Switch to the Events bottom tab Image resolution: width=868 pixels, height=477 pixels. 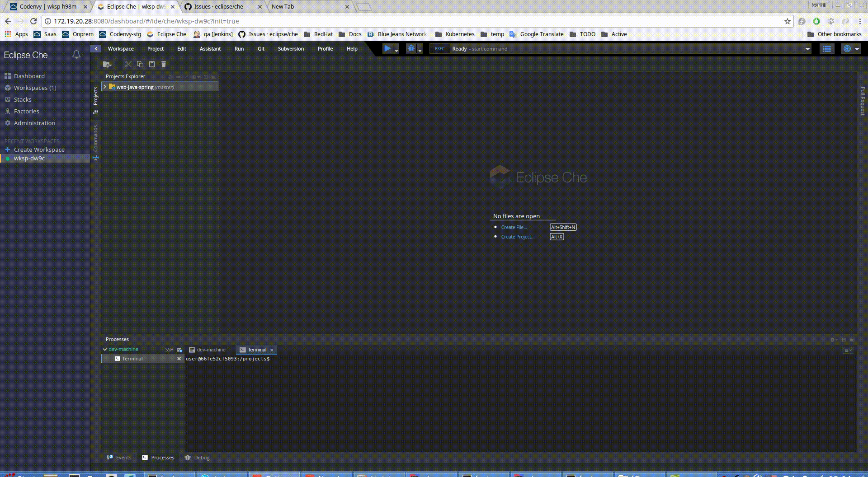click(x=119, y=458)
